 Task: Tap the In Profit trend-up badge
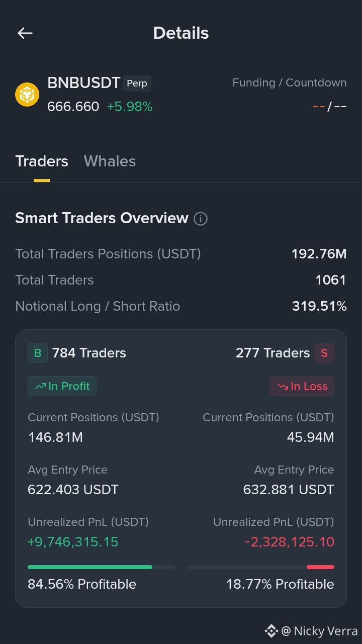pyautogui.click(x=62, y=386)
